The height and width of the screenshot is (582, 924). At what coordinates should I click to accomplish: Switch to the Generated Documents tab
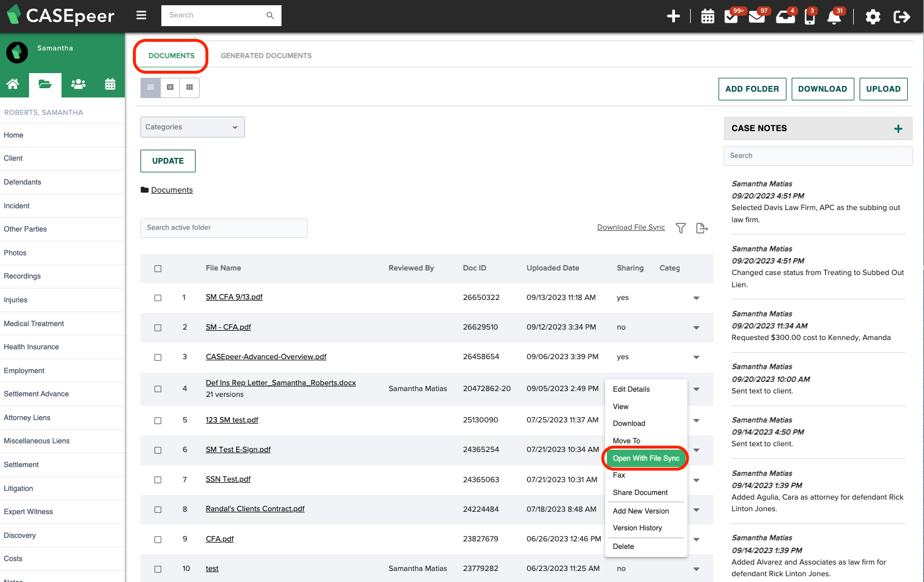(x=266, y=56)
